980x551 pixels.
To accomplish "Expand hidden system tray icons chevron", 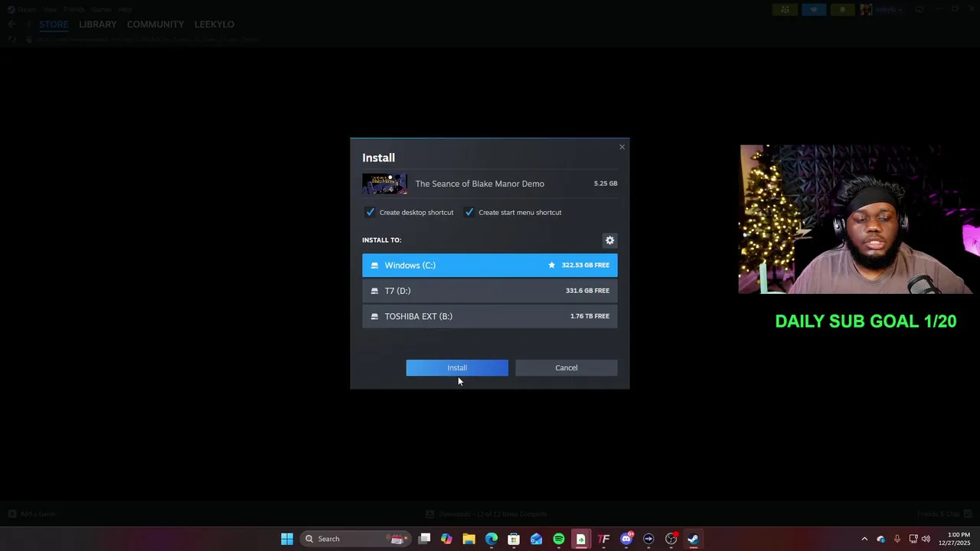I will 864,539.
